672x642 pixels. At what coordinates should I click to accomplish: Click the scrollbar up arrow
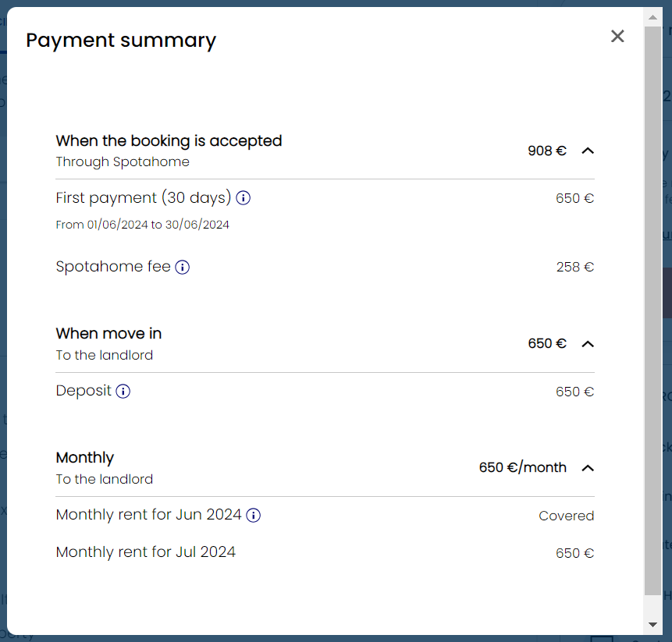(x=652, y=16)
